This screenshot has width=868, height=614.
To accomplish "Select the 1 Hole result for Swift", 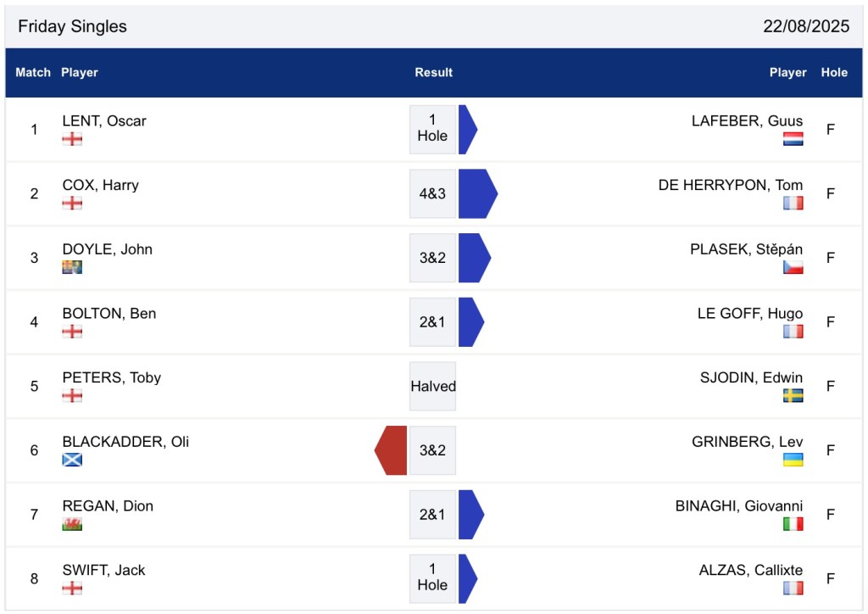I will click(432, 578).
